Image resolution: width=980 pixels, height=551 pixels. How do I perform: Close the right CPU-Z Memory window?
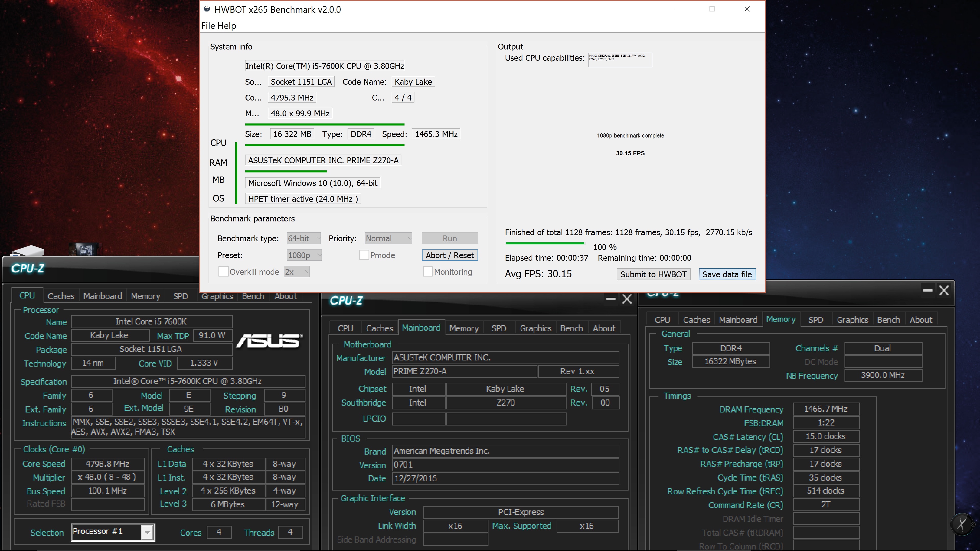tap(944, 291)
